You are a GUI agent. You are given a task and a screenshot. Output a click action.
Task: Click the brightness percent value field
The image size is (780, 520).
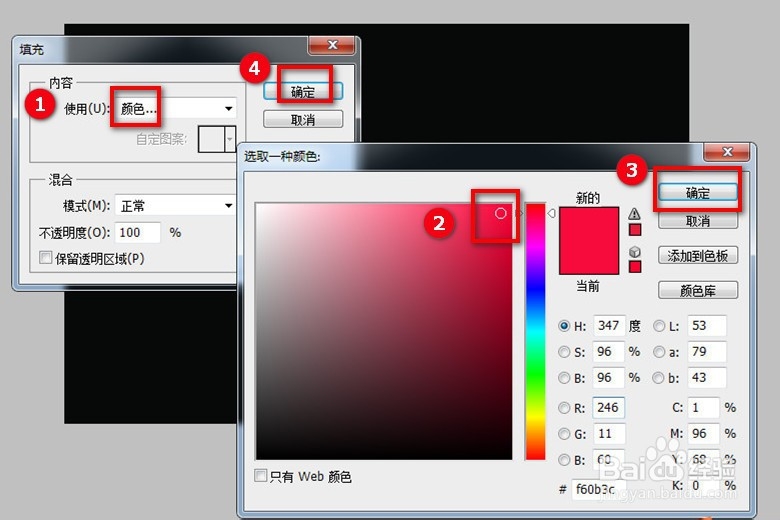point(608,378)
